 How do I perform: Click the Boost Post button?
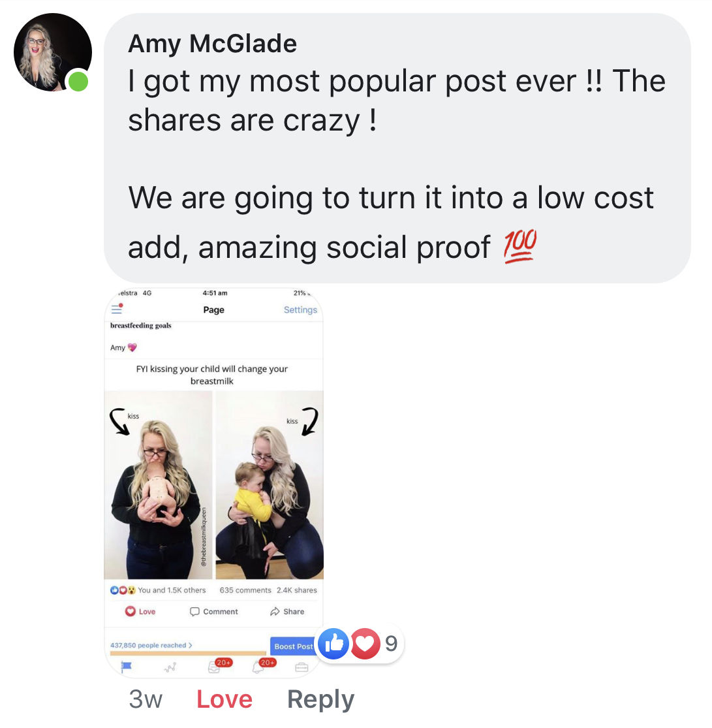point(293,646)
